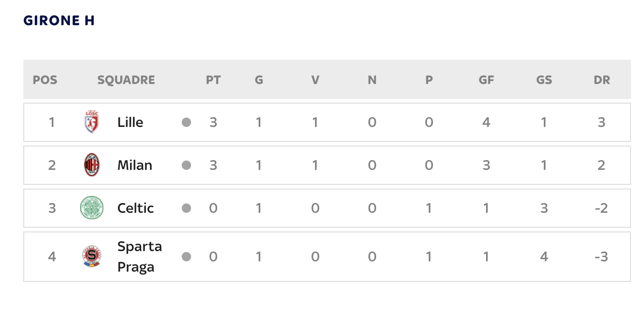Open the Sparta Praga team link
Image resolution: width=644 pixels, height=315 pixels.
click(139, 257)
